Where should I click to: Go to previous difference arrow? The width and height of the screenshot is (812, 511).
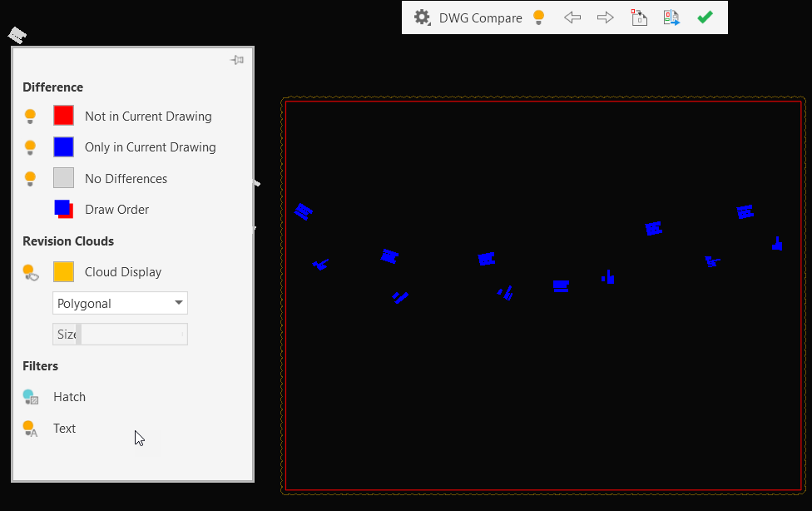[572, 17]
